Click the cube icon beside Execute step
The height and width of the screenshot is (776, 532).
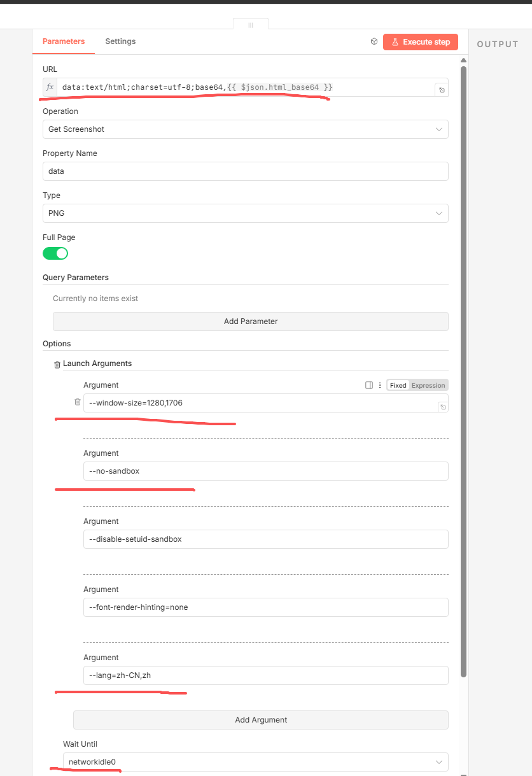[374, 42]
